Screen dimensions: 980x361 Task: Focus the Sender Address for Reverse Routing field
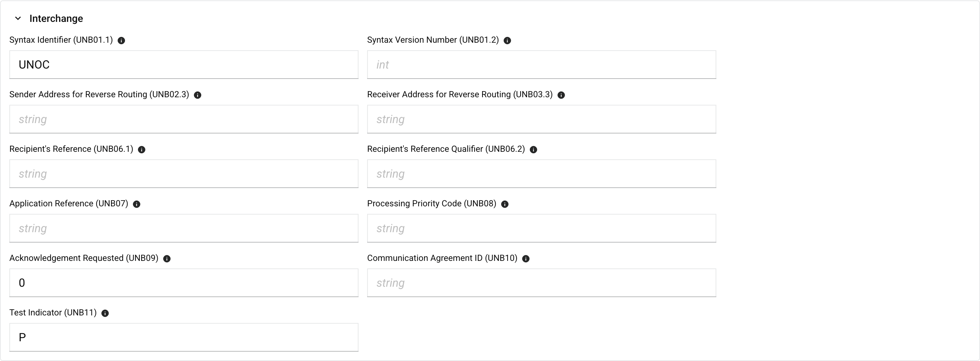184,119
